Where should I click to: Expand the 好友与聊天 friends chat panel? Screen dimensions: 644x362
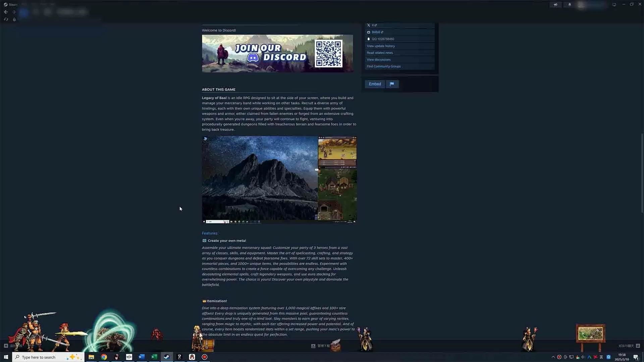(x=626, y=346)
